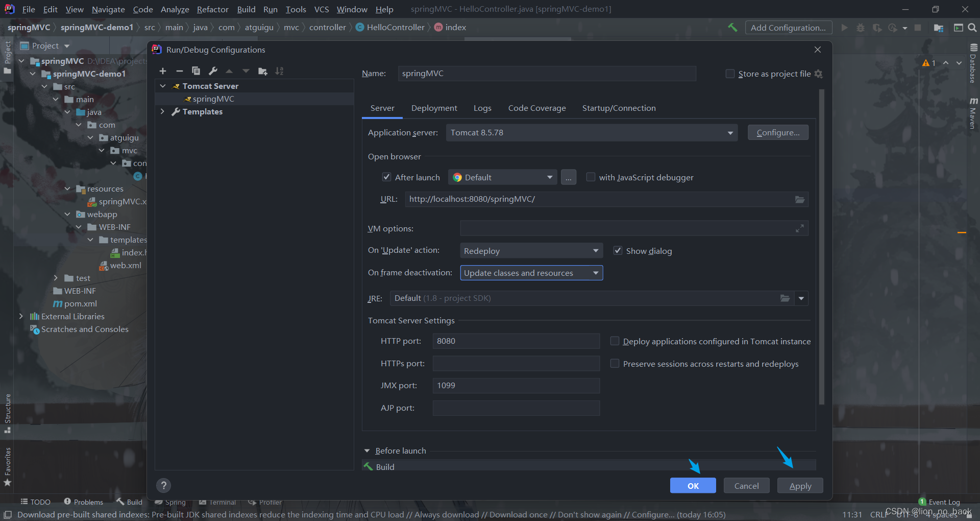Click the JMX port input field

coord(516,386)
